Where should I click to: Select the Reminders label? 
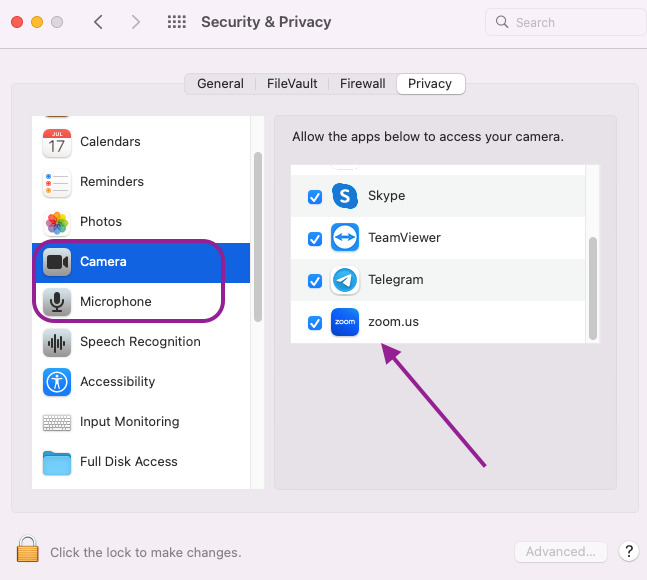(112, 182)
